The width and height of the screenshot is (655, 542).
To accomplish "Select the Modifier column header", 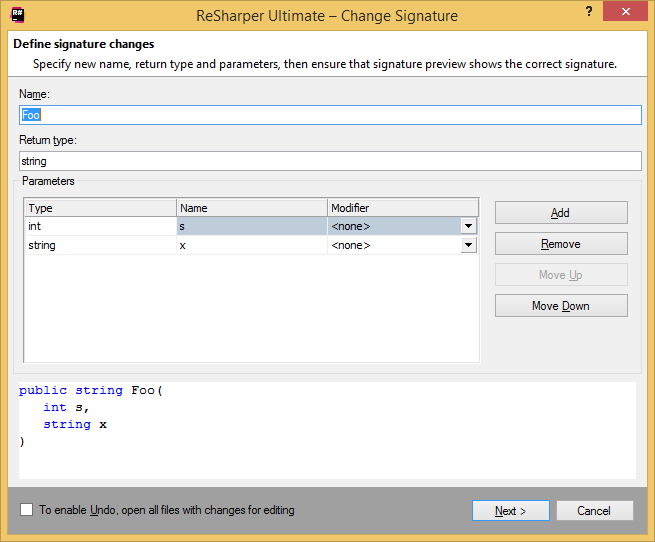I will pos(402,208).
